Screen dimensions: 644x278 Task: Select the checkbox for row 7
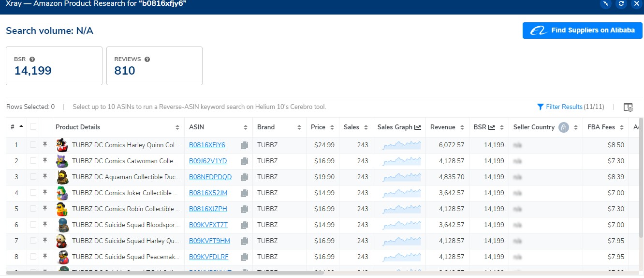pos(33,241)
